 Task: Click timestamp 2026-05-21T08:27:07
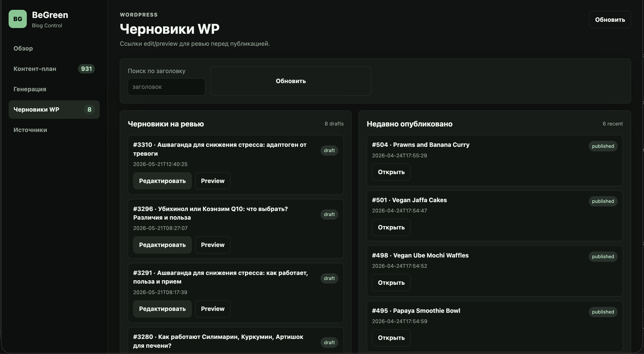[x=160, y=228]
